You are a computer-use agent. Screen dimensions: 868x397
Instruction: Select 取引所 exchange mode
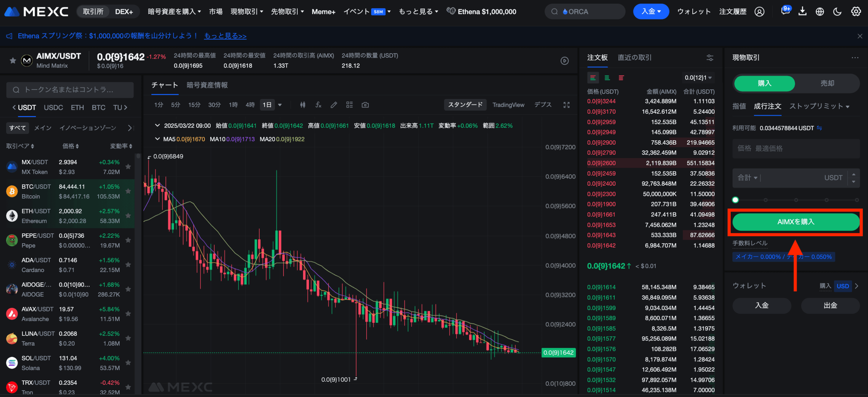click(93, 12)
